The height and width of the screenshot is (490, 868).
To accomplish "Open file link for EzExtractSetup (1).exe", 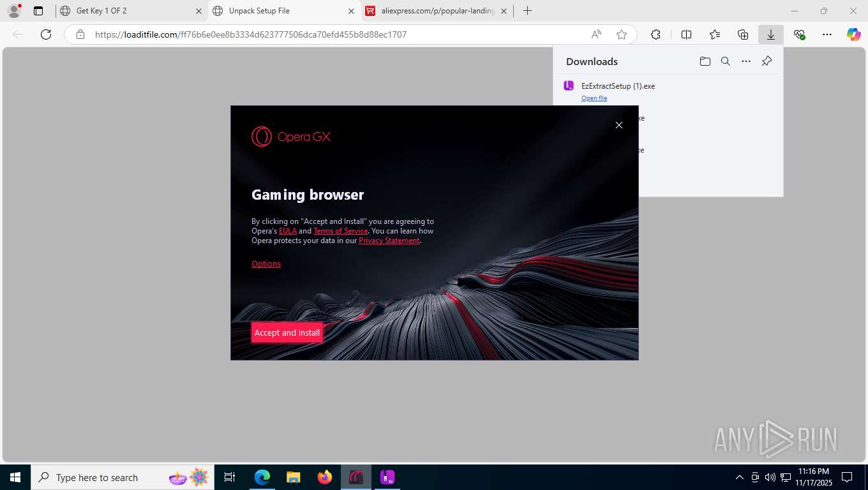I will click(x=594, y=98).
